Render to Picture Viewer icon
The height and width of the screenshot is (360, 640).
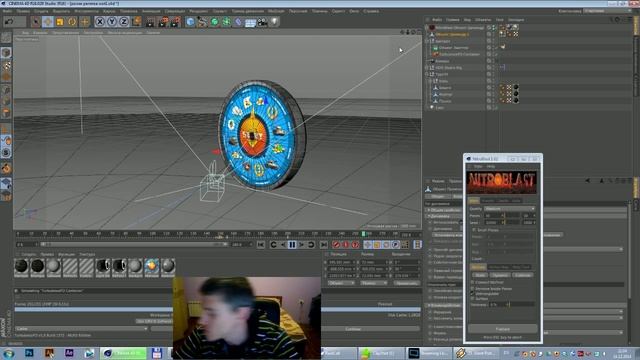click(163, 22)
